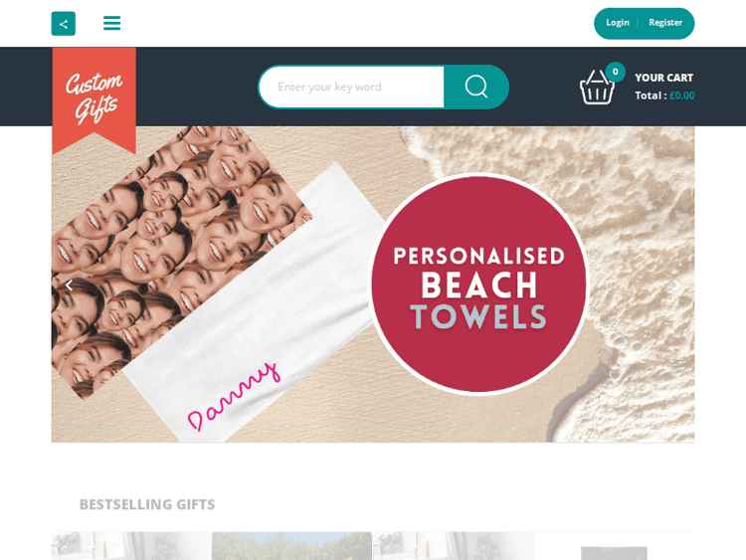
Task: Open the hamburger menu
Action: (x=111, y=23)
